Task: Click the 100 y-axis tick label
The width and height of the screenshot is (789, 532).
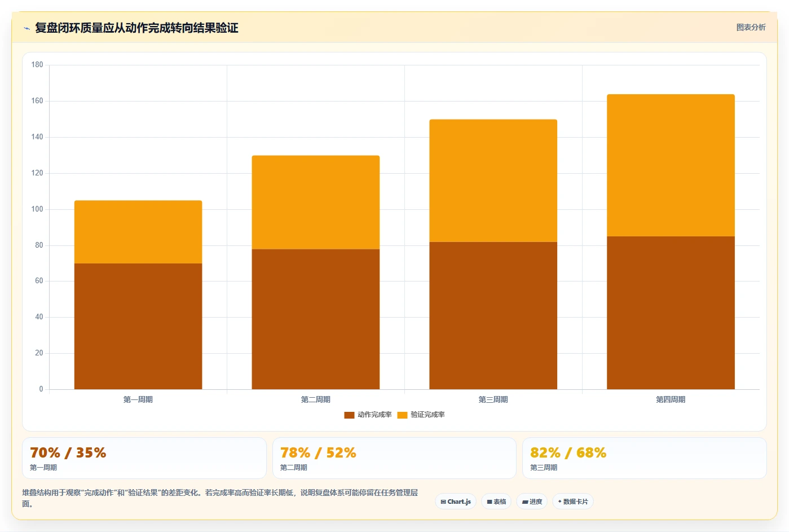Action: click(x=37, y=209)
